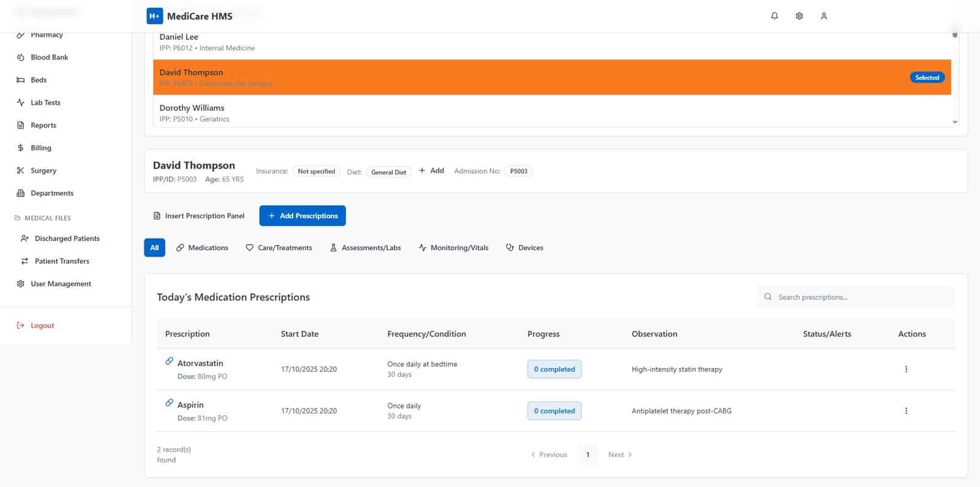Screen dimensions: 980x487
Task: Click the Discharged Patients person icon
Action: coord(24,239)
